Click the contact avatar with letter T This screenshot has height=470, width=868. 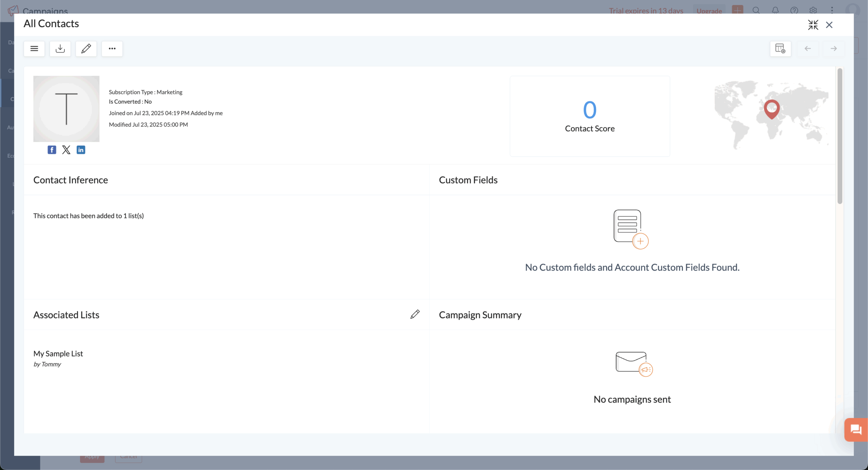(66, 109)
